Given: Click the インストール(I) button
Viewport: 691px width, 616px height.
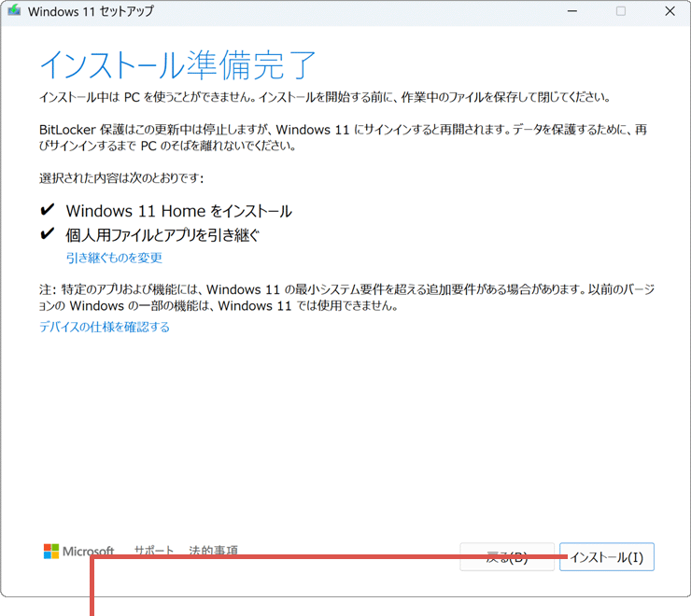Looking at the screenshot, I should [606, 557].
